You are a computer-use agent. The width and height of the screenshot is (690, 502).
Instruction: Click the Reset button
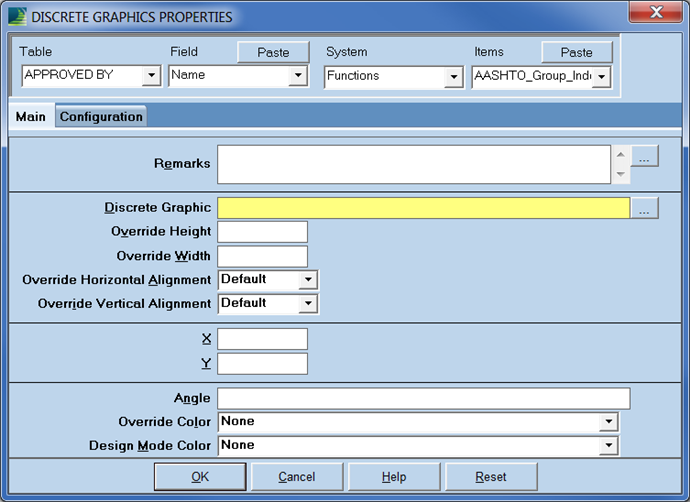pos(491,476)
